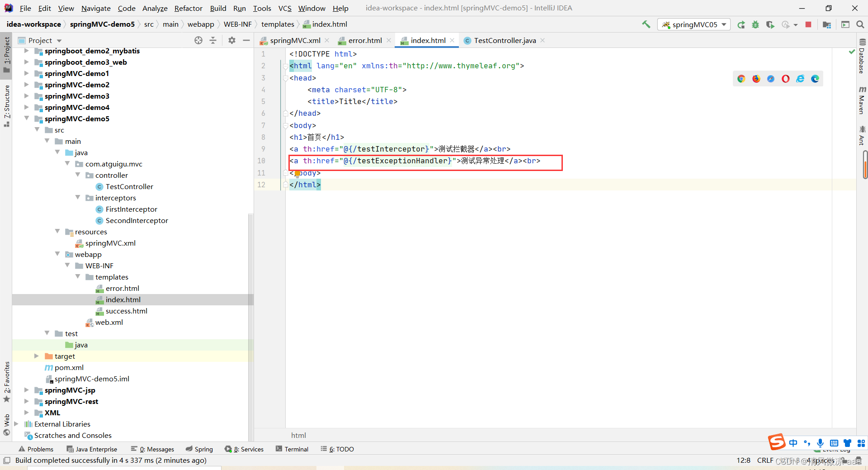Run with coverage shield icon
Screen dimensions: 868x470
point(770,24)
